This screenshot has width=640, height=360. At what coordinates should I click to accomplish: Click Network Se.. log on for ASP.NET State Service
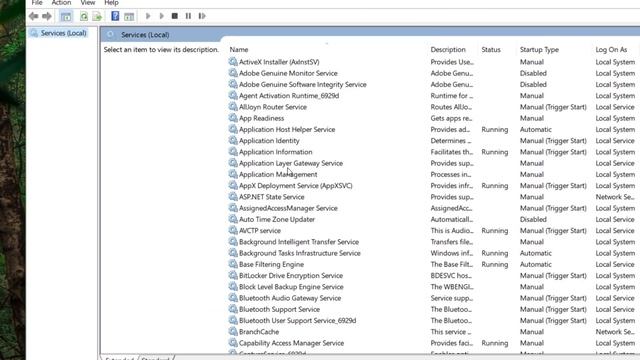click(615, 197)
